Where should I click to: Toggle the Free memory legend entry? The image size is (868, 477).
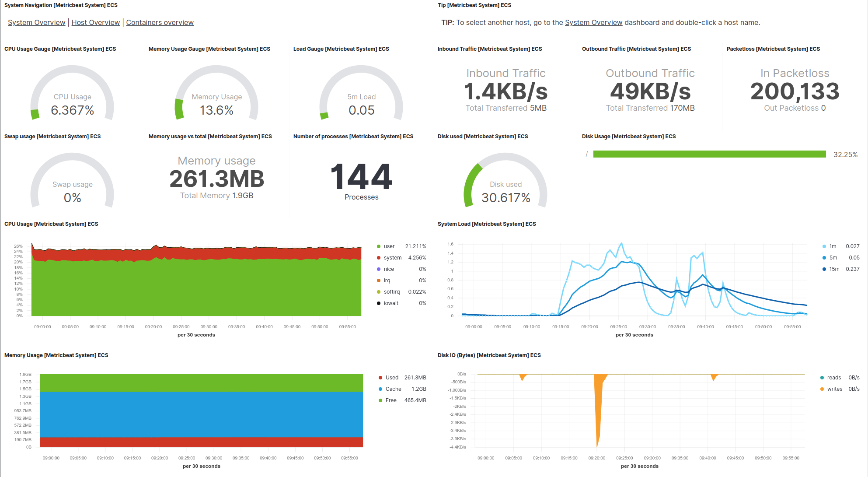coord(390,400)
